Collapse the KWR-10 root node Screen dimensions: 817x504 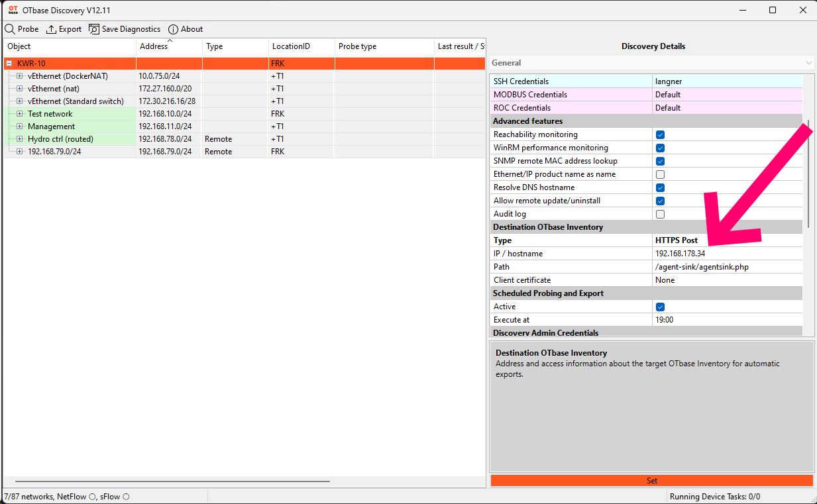[x=9, y=64]
